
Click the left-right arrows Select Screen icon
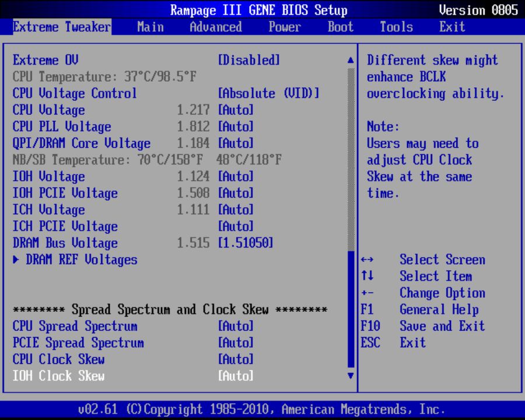point(367,260)
